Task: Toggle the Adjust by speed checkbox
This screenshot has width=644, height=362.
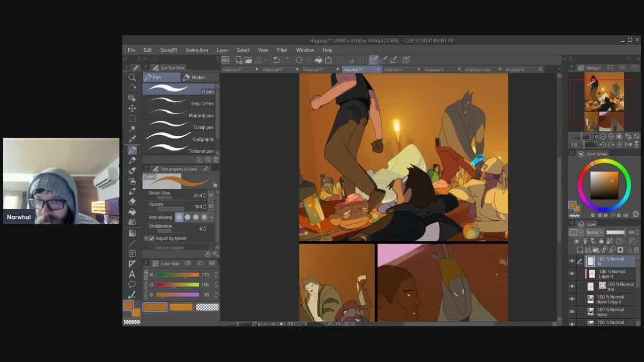Action: 152,238
